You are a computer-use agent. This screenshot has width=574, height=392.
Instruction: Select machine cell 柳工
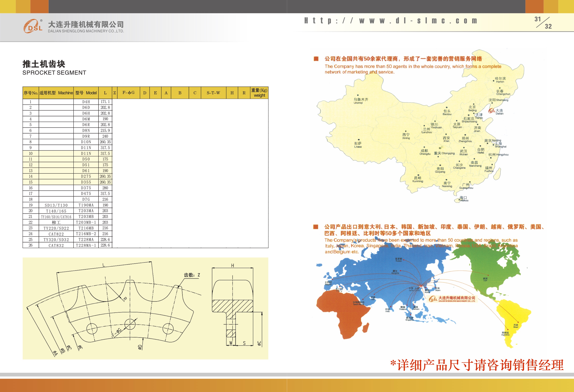pos(56,222)
